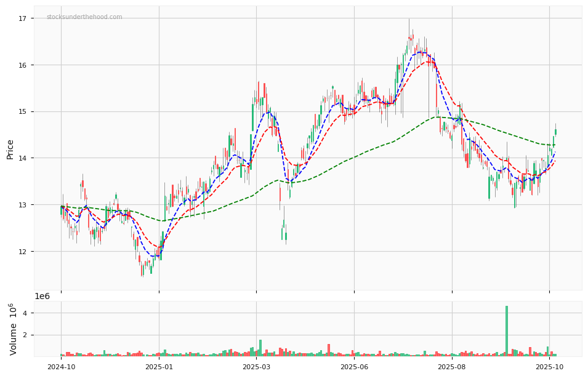Click the 2025-06 date tick label
Screen dimensions: 588x376
pyautogui.click(x=354, y=367)
